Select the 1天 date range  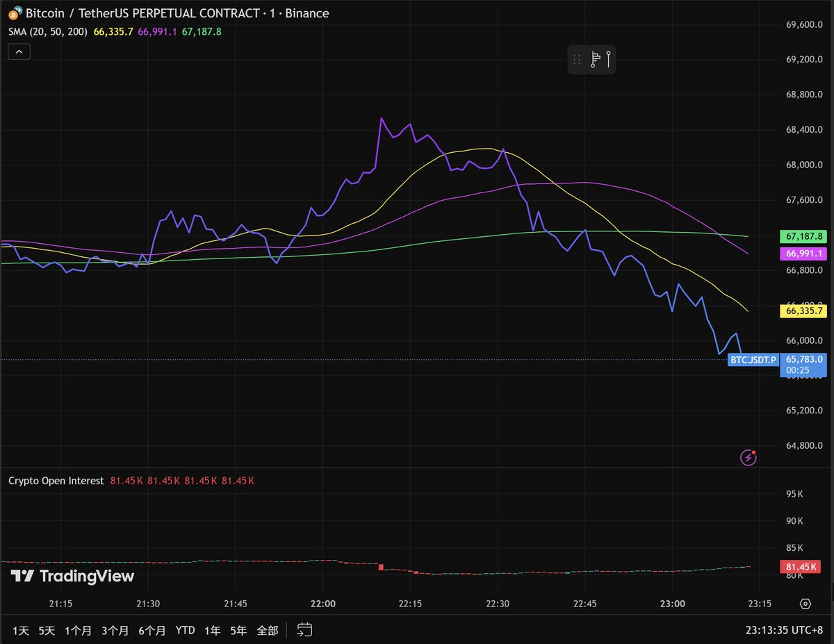point(21,631)
